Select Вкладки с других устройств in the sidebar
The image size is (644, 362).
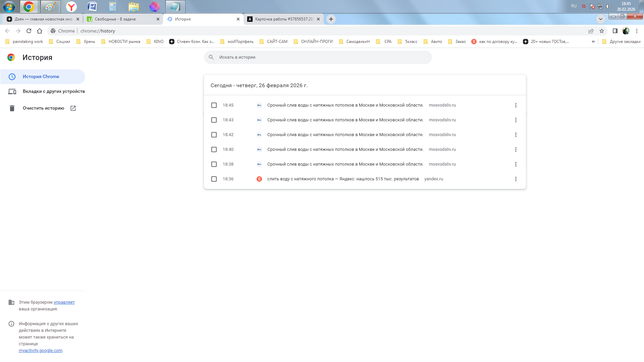click(54, 92)
